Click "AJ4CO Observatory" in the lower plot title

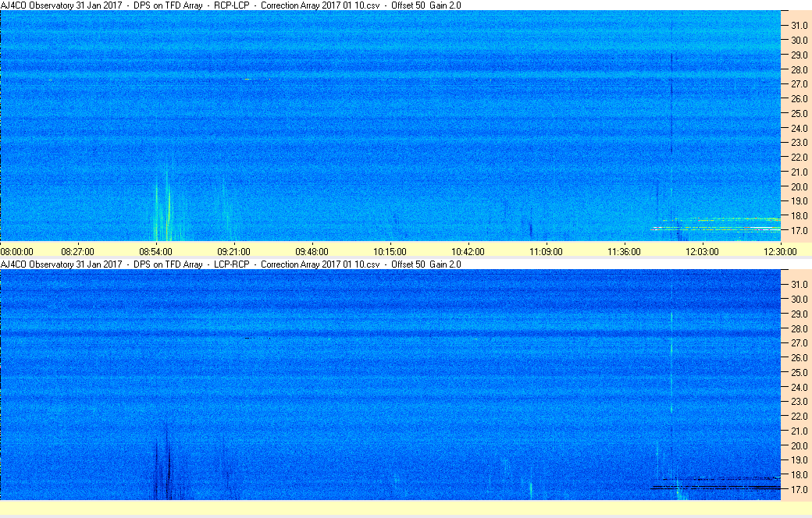[x=37, y=264]
